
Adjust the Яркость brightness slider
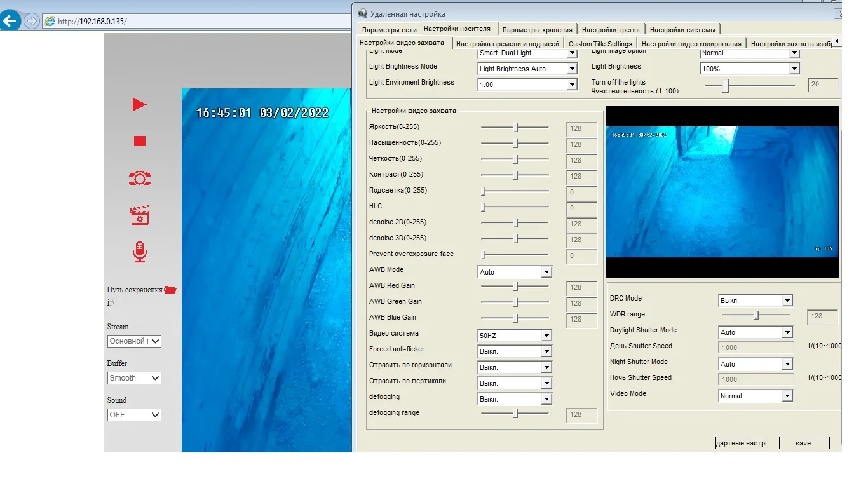pyautogui.click(x=516, y=128)
